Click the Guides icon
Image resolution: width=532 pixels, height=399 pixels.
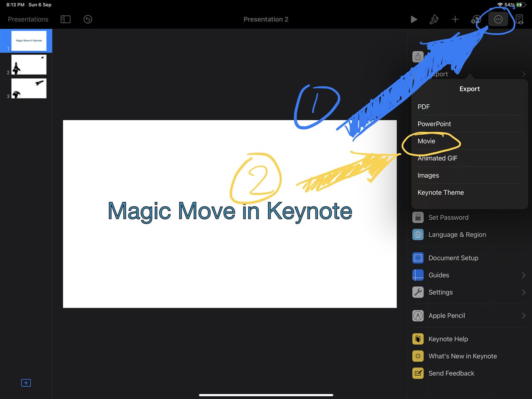tap(418, 275)
